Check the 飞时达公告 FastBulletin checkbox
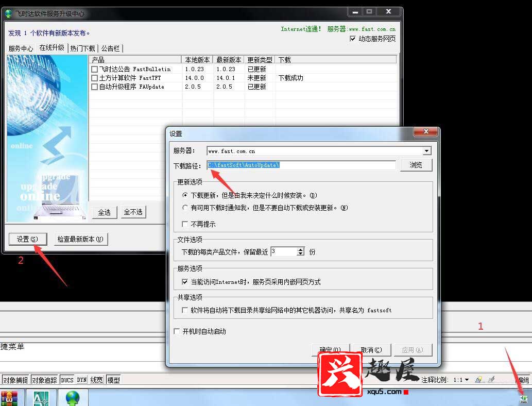This screenshot has height=406, width=532. (95, 69)
